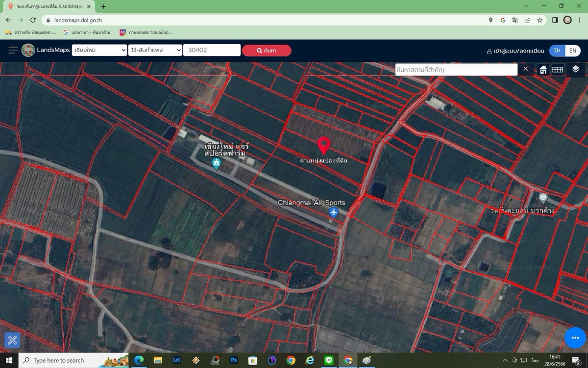Click the Chiangmai Air Sports airplane marker

(334, 212)
